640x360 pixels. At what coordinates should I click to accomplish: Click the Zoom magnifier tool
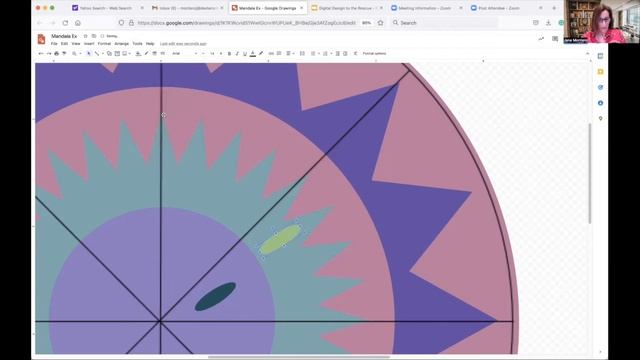(x=74, y=53)
